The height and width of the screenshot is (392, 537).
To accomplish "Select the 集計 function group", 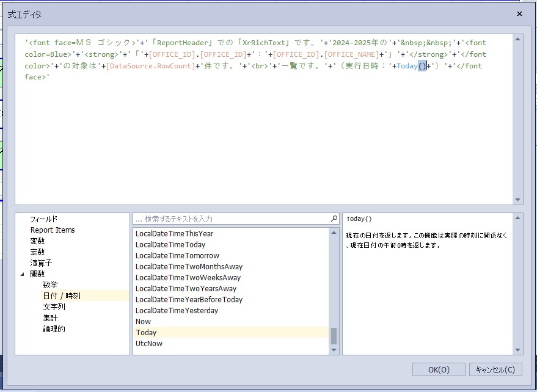I will point(50,318).
